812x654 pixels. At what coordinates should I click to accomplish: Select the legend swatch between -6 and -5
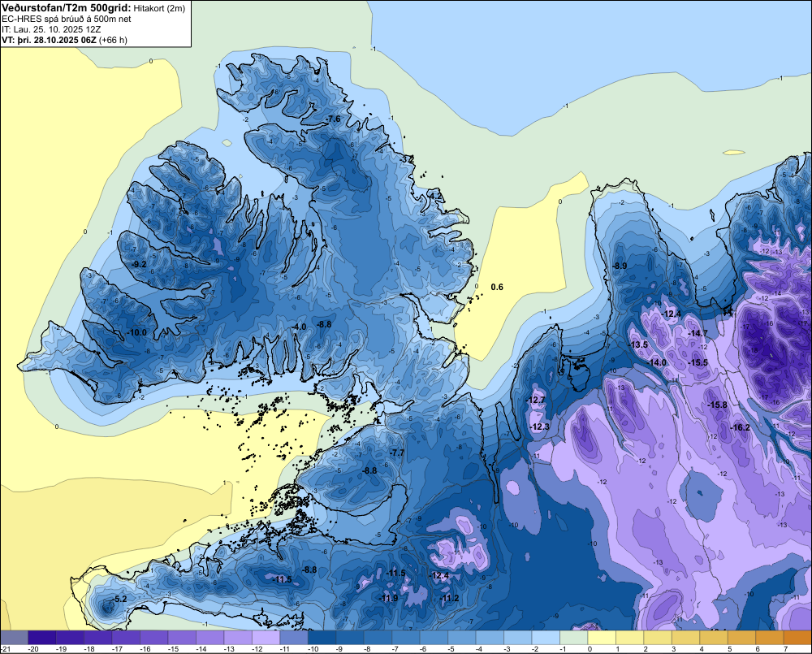[434, 637]
